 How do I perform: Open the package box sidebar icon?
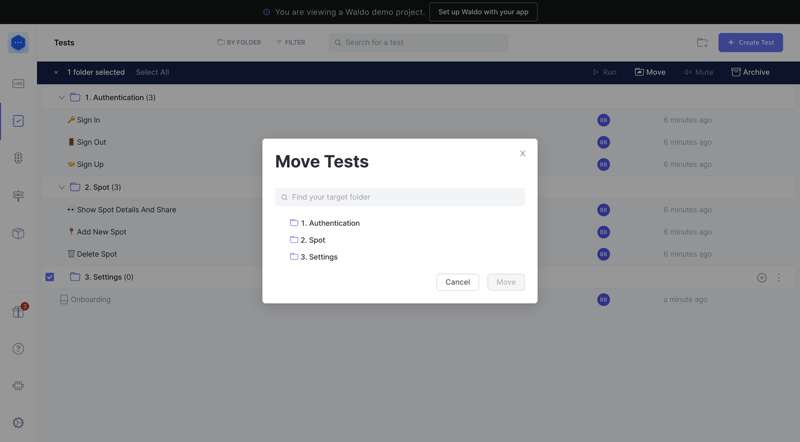(x=18, y=233)
